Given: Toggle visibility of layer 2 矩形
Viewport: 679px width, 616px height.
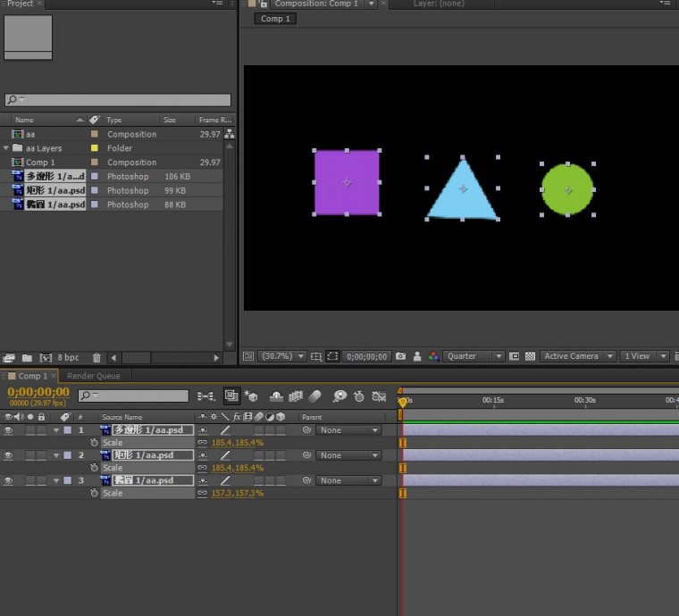Looking at the screenshot, I should [x=9, y=455].
